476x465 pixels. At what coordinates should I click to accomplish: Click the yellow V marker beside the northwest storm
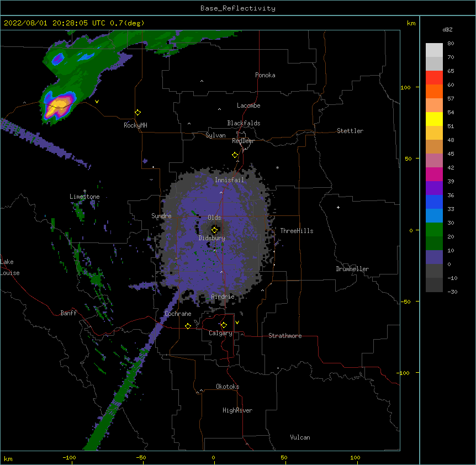pyautogui.click(x=97, y=102)
